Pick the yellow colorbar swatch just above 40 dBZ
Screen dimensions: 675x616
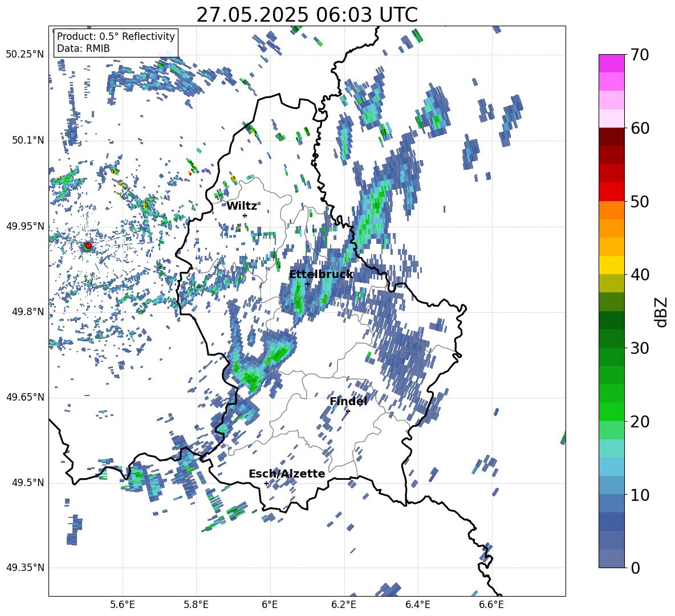coord(611,265)
